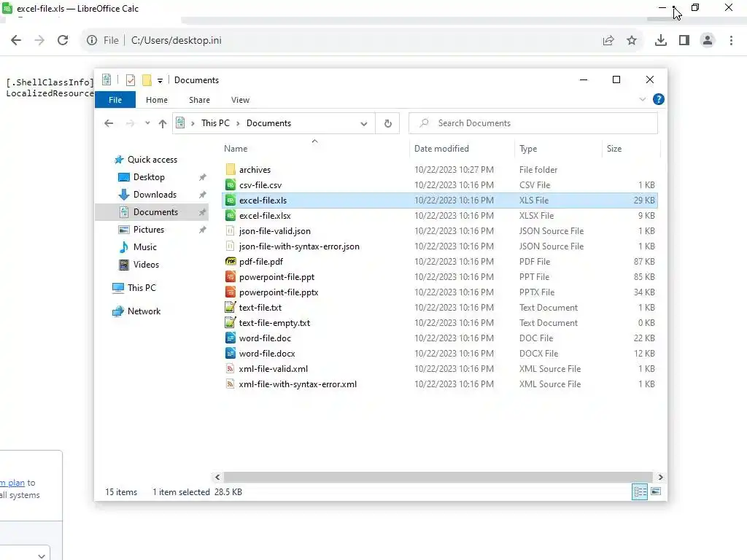This screenshot has height=560, width=747.
Task: Open the site info icon next to File
Action: (91, 41)
